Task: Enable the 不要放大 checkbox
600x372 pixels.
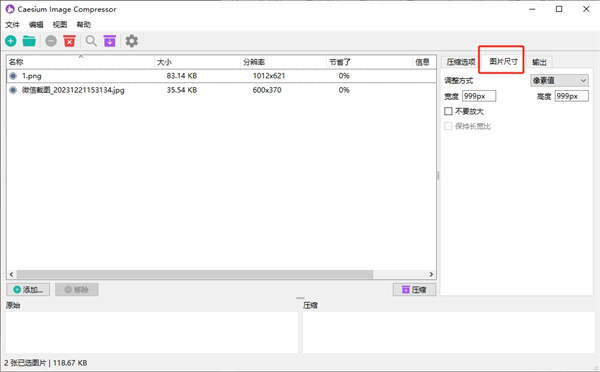Action: tap(448, 111)
